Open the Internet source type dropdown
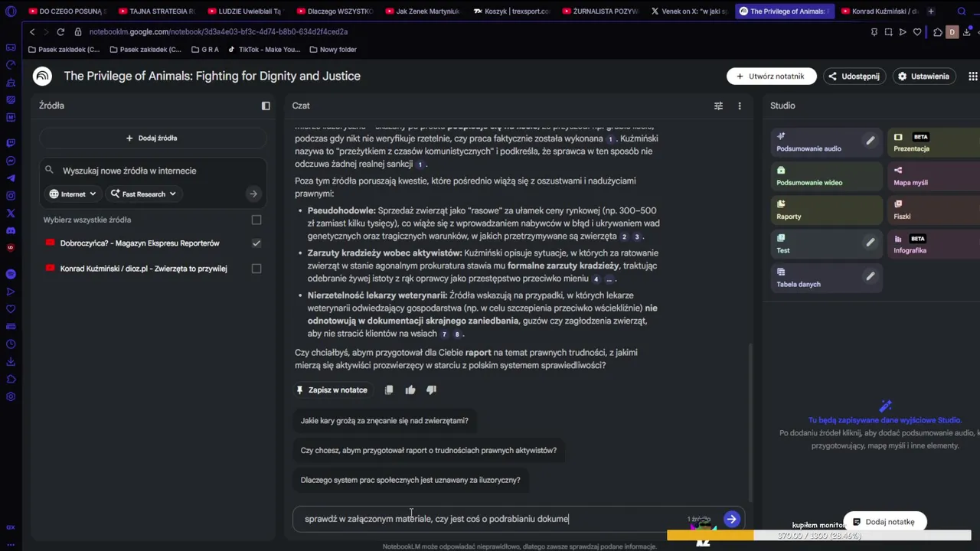Viewport: 980px width, 551px height. (73, 194)
